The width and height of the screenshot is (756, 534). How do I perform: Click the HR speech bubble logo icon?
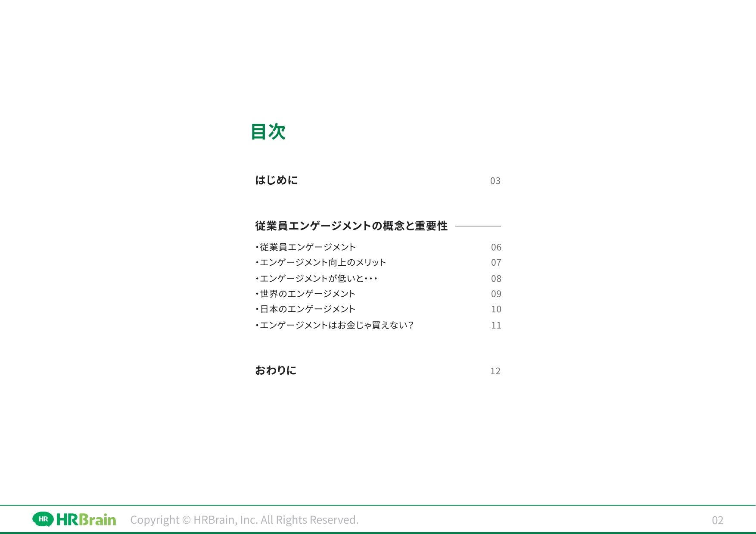point(43,519)
